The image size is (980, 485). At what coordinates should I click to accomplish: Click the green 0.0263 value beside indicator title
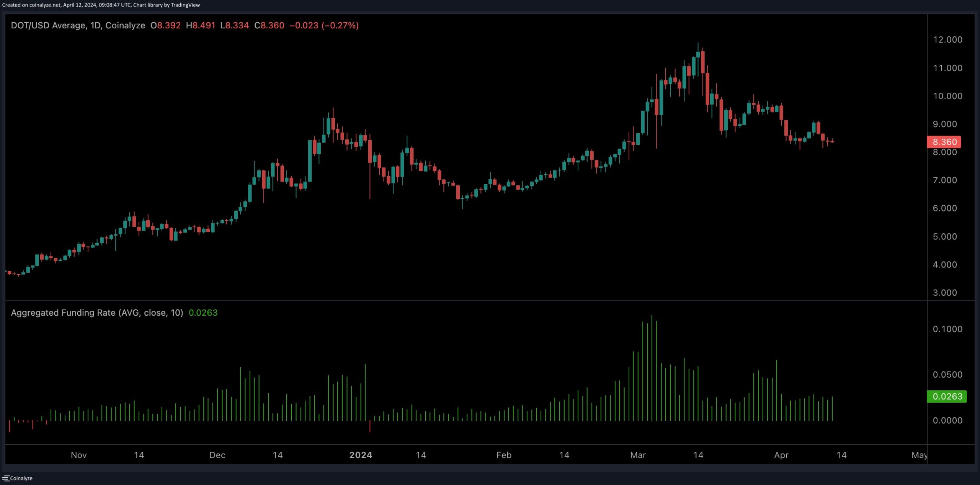click(x=203, y=313)
